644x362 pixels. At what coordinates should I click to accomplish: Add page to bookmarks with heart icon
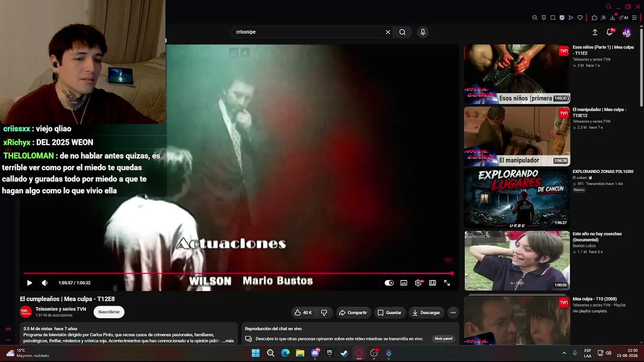[x=580, y=18]
